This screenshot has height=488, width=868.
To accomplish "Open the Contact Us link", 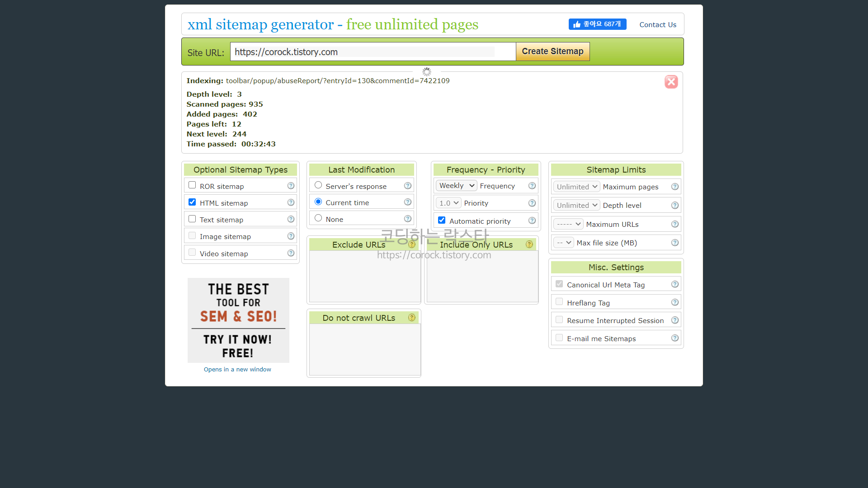I will 657,25.
